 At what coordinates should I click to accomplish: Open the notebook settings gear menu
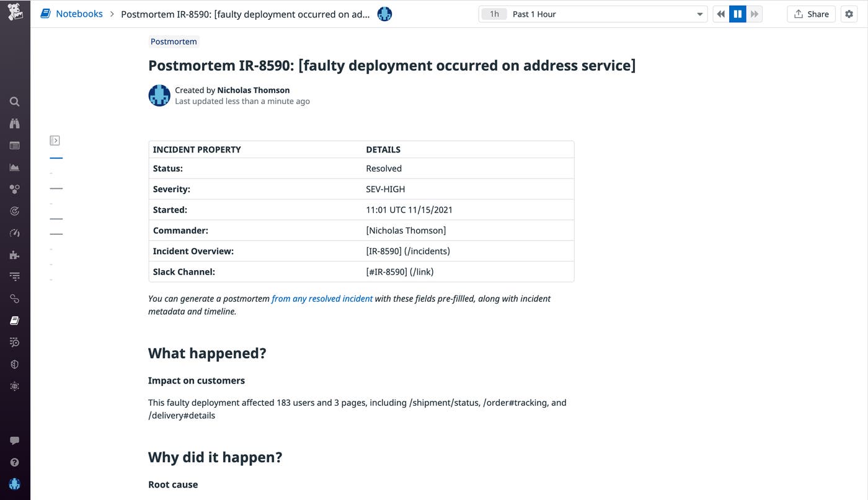[x=849, y=14]
